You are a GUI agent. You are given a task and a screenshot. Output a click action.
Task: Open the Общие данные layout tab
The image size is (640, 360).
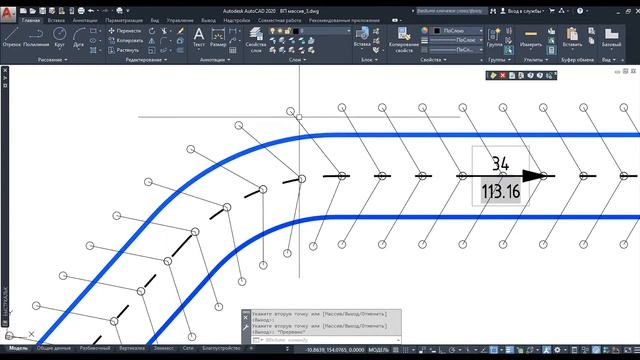tap(53, 348)
